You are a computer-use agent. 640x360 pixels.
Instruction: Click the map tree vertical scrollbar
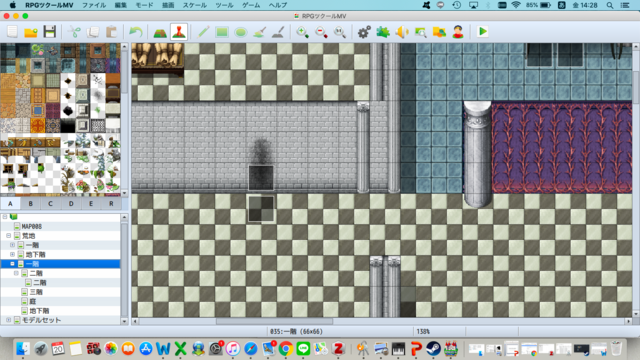coord(124,269)
